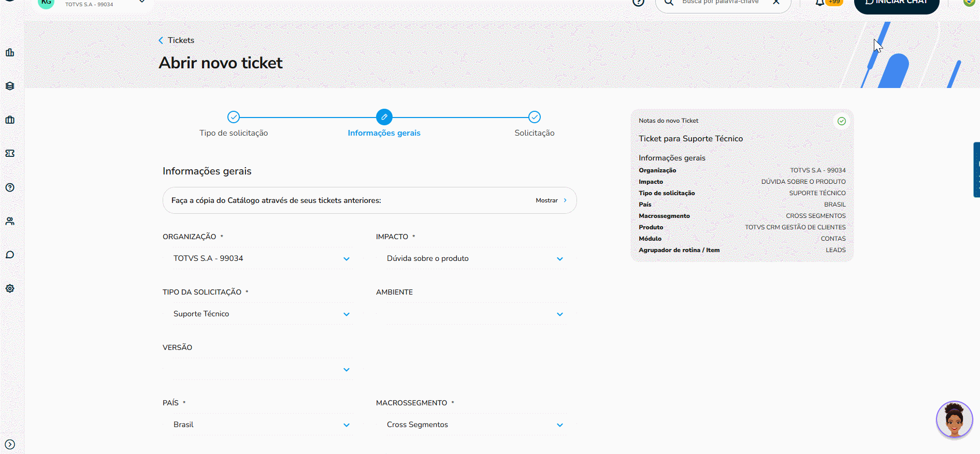Click the search magnifier icon
The image size is (980, 454).
[x=669, y=3]
